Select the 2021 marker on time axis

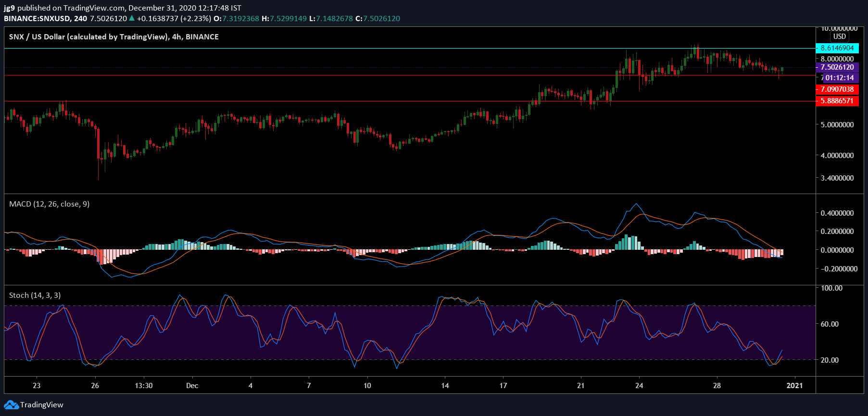pyautogui.click(x=794, y=385)
